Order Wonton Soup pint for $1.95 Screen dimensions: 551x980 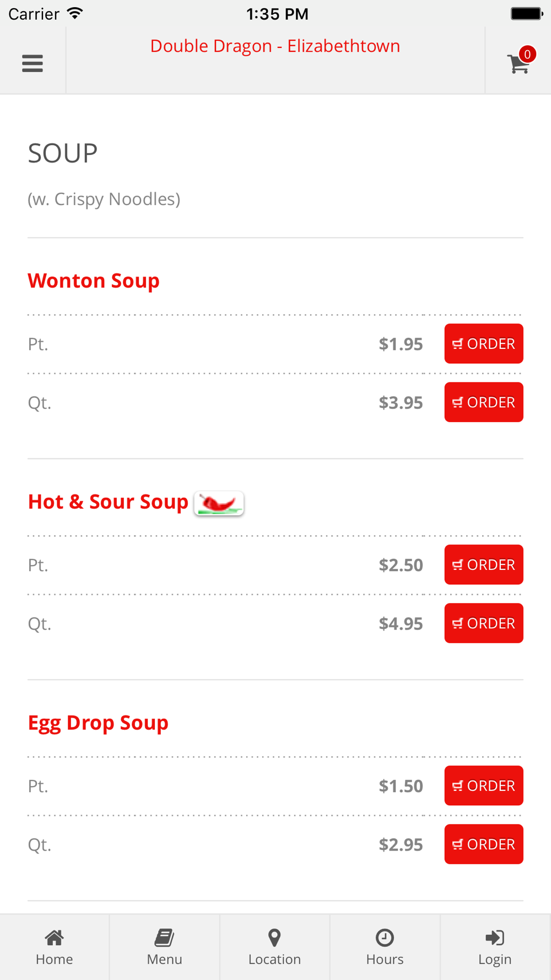point(484,343)
